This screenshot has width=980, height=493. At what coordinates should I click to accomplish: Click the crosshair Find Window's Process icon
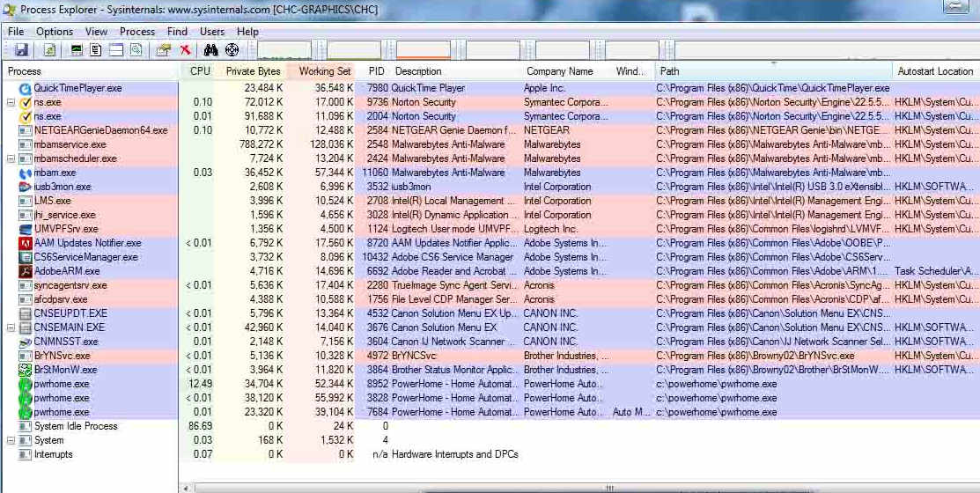(232, 50)
